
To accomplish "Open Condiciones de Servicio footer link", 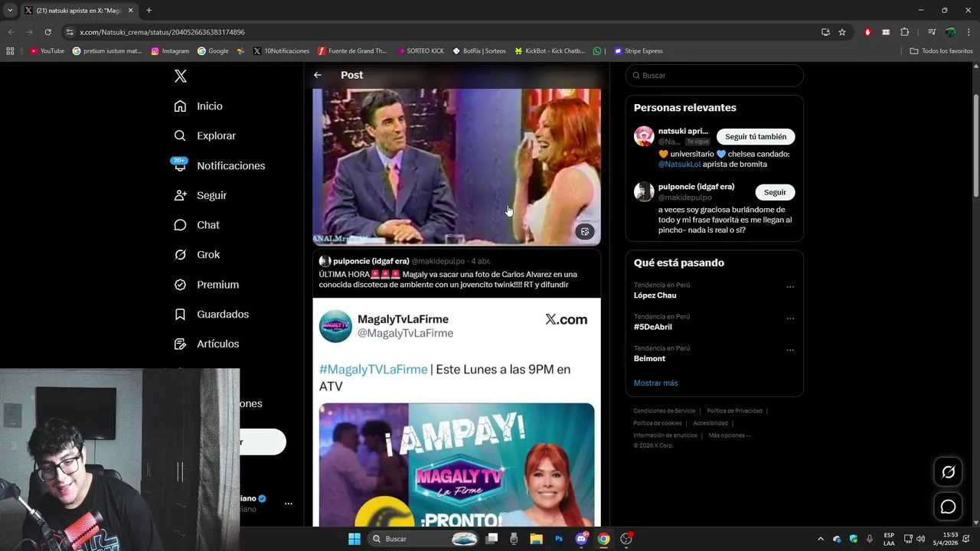I will (x=664, y=411).
